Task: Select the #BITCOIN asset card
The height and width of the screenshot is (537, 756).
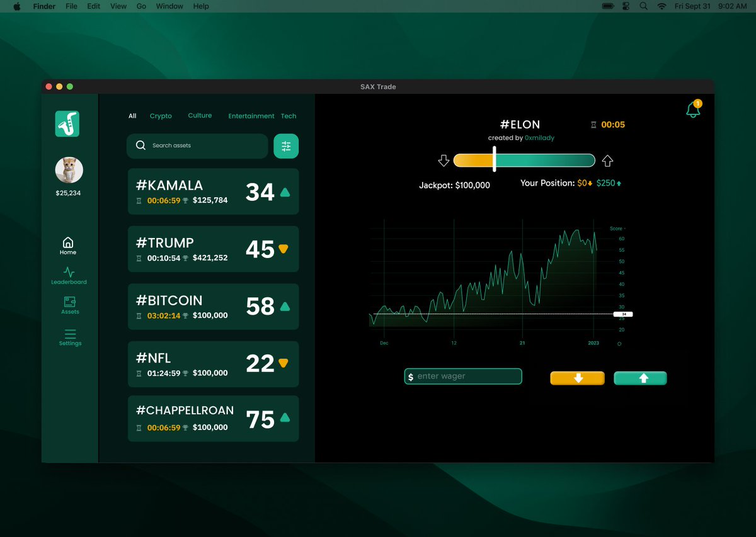Action: (x=213, y=307)
